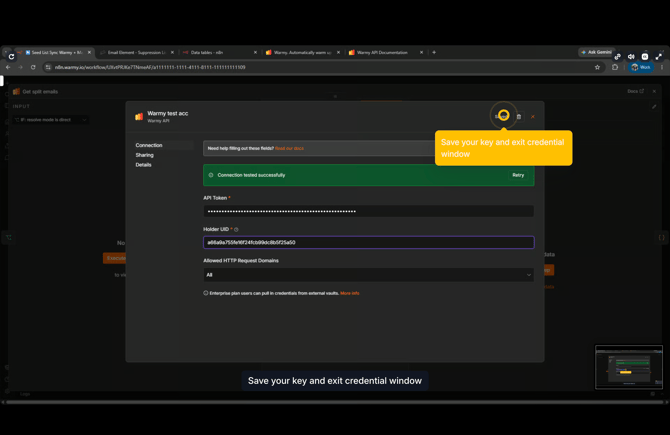670x435 pixels.
Task: Switch to the Data tables n8n tab
Action: point(218,52)
